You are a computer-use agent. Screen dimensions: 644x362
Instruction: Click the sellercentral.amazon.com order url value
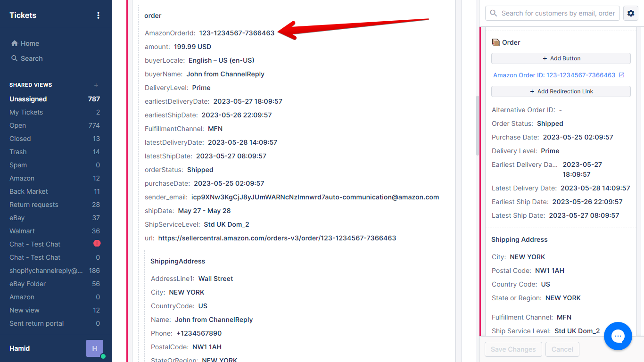pos(277,238)
